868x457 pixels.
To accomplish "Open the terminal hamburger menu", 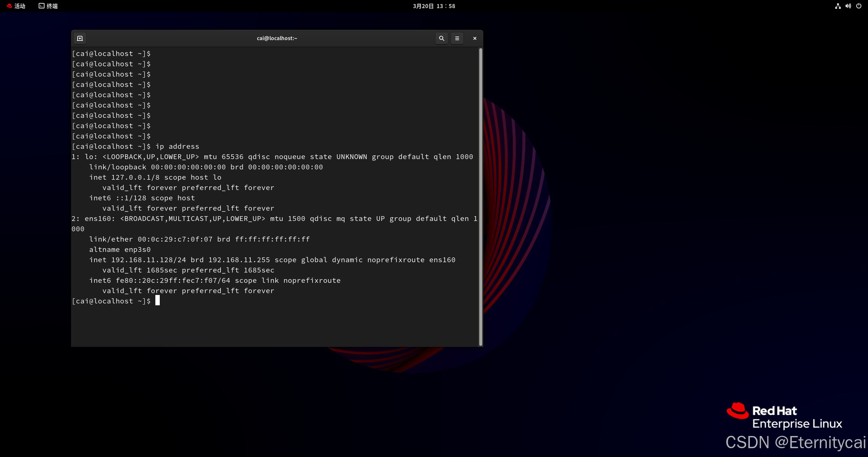I will pyautogui.click(x=457, y=38).
